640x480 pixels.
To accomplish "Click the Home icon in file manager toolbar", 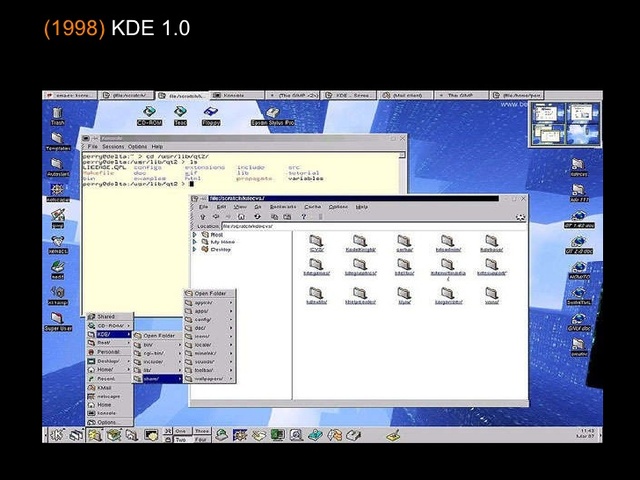I will (x=241, y=217).
